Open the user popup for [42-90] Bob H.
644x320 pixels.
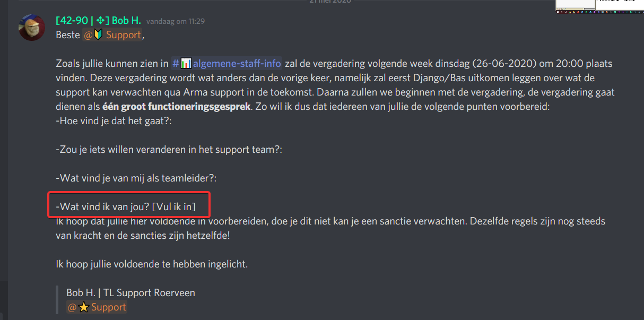pos(98,21)
